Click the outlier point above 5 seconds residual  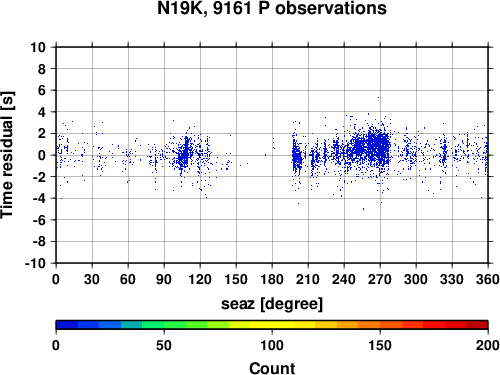pyautogui.click(x=378, y=97)
